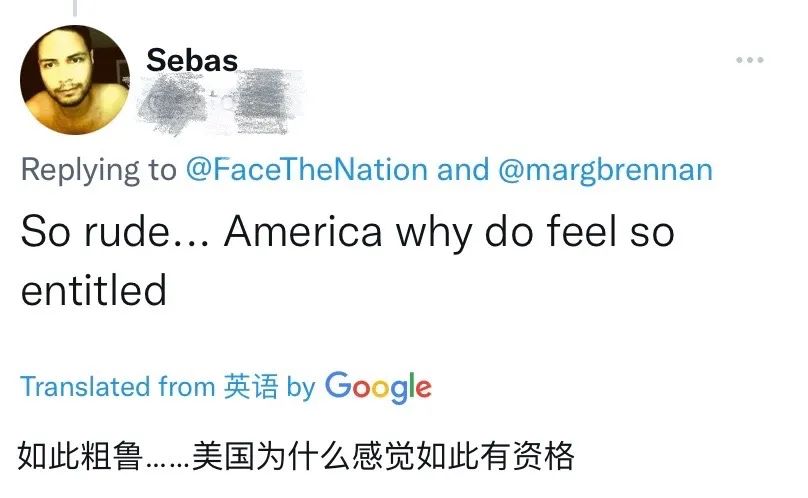Viewport: 808px width, 498px height.
Task: Click the Sebas display name
Action: (192, 60)
